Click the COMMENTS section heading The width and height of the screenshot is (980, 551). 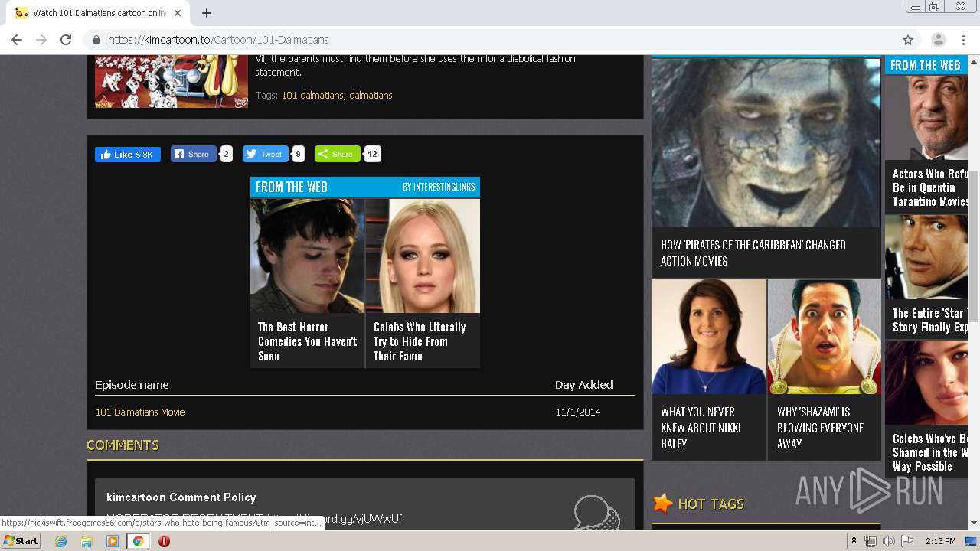tap(122, 445)
